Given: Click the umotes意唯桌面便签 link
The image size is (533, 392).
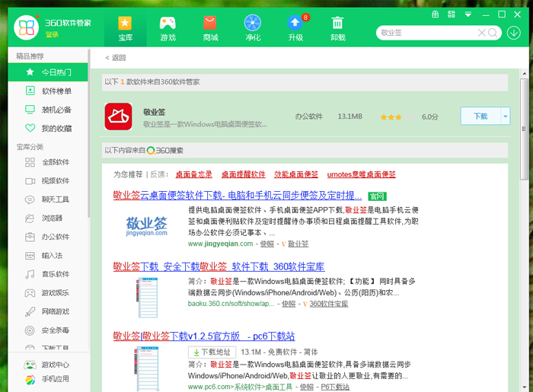Looking at the screenshot, I should point(362,174).
